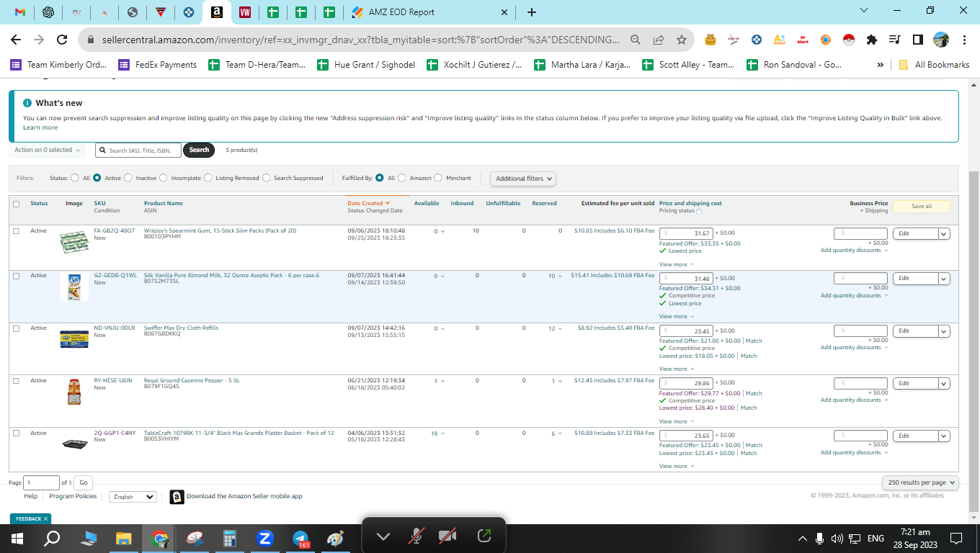This screenshot has width=980, height=553.
Task: Click the Chrome profile avatar
Action: pos(941,40)
